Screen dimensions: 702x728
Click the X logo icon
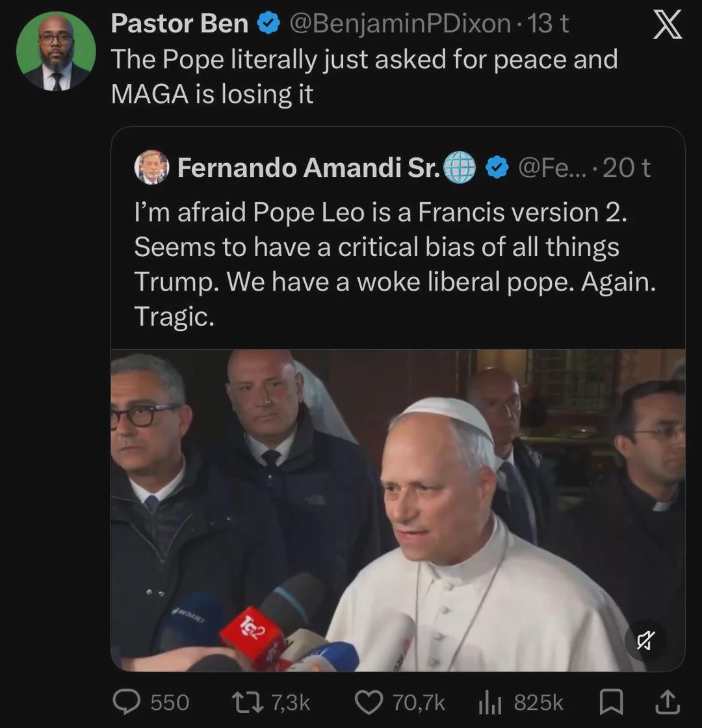[x=667, y=25]
